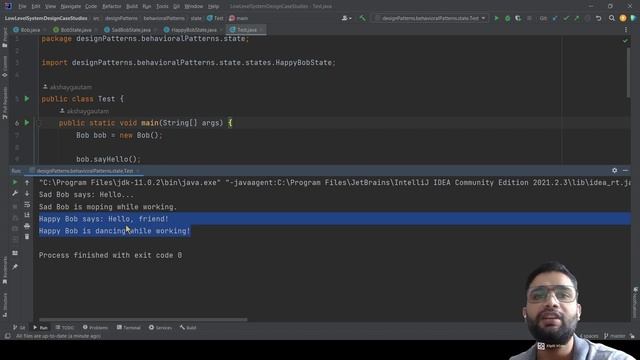Viewport: 640px width, 360px height.
Task: Open the View menu
Action: (50, 6)
